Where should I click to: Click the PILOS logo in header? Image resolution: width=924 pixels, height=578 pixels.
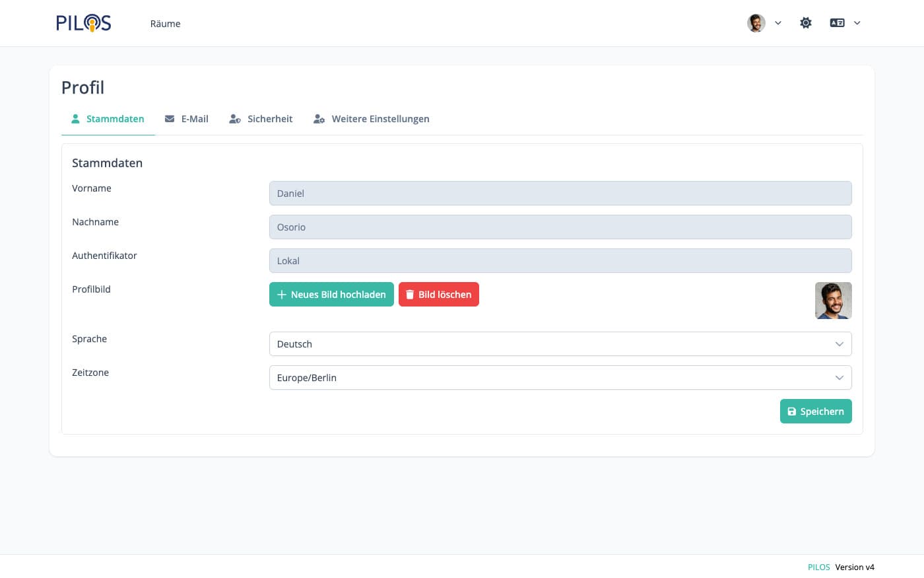coord(83,23)
